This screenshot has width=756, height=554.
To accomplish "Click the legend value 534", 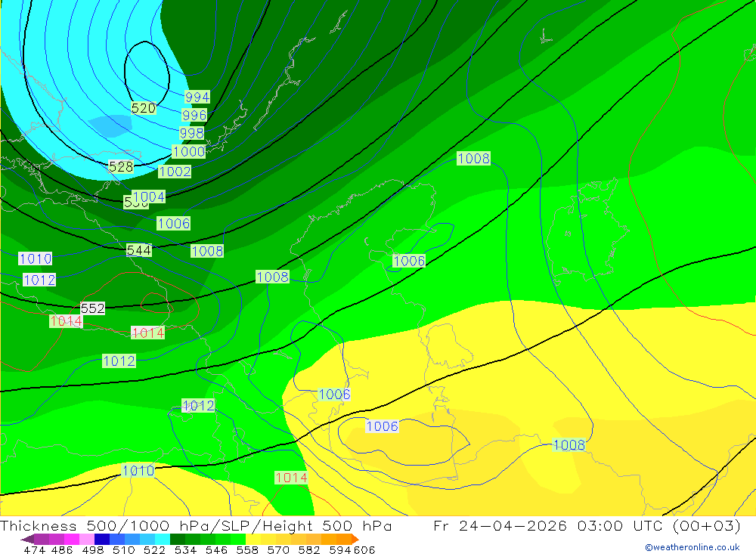I will coord(185,549).
